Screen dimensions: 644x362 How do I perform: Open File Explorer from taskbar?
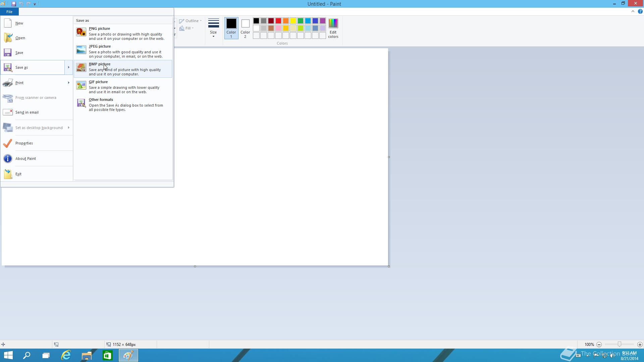pyautogui.click(x=87, y=355)
